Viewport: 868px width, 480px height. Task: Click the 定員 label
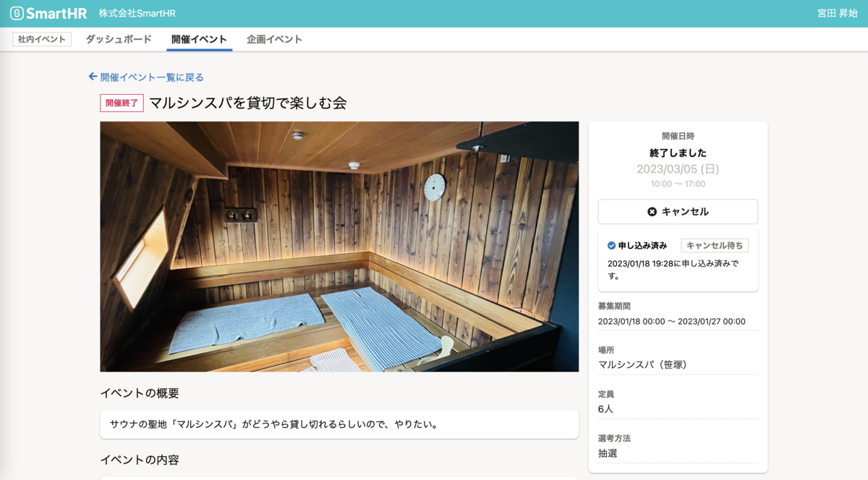606,394
